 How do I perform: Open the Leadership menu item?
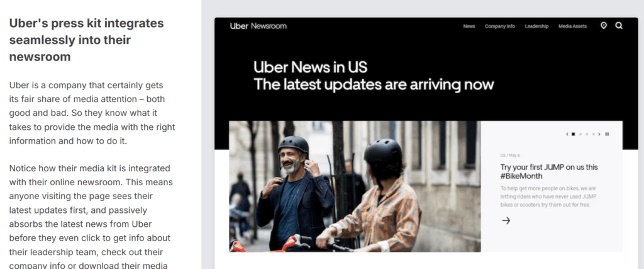pyautogui.click(x=536, y=26)
